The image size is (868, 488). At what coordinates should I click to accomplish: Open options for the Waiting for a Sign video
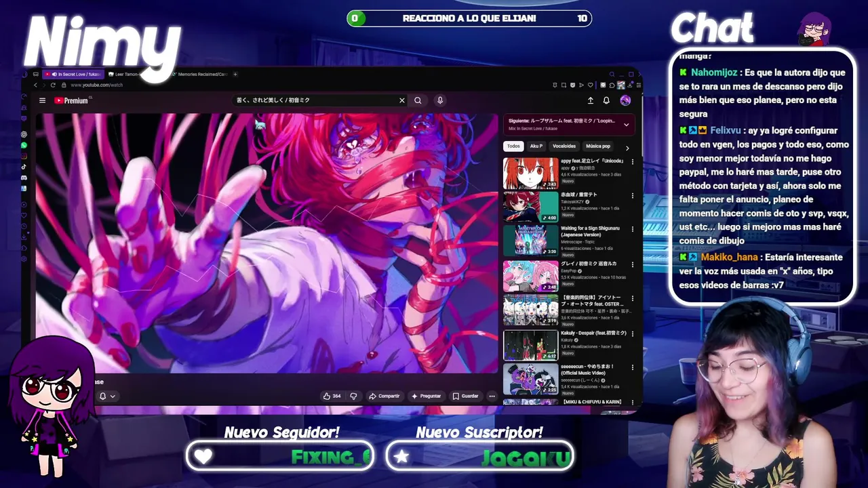tap(633, 229)
